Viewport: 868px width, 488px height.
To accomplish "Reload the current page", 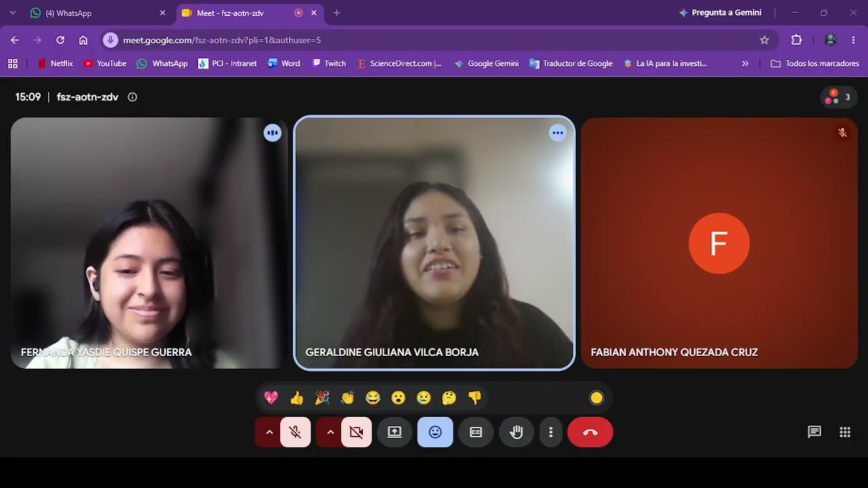I will pyautogui.click(x=60, y=40).
